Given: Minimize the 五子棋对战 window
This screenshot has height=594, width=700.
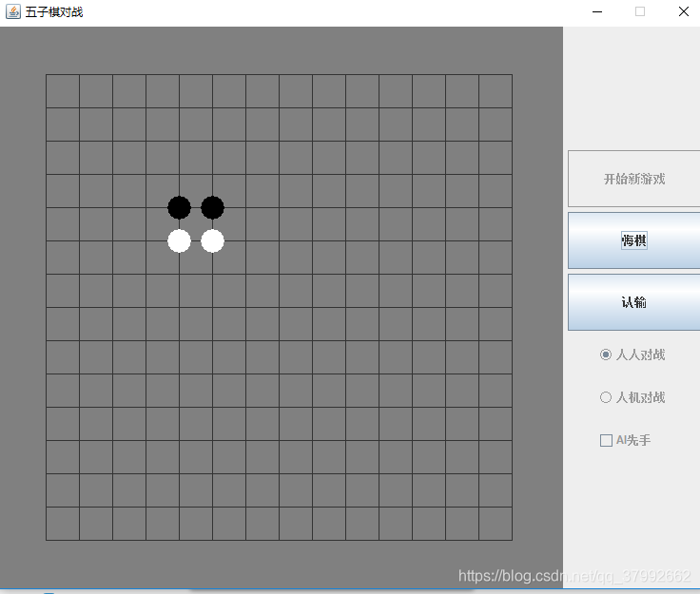Looking at the screenshot, I should coord(597,12).
